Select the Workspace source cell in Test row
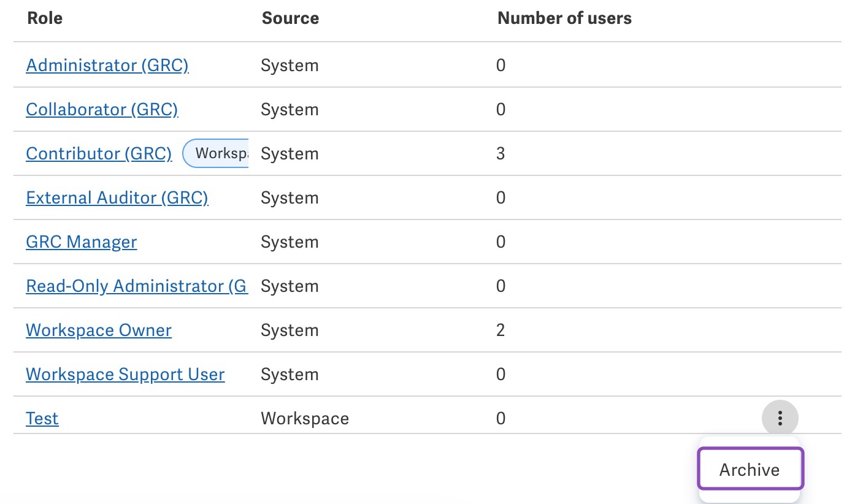Image resolution: width=844 pixels, height=504 pixels. tap(305, 418)
